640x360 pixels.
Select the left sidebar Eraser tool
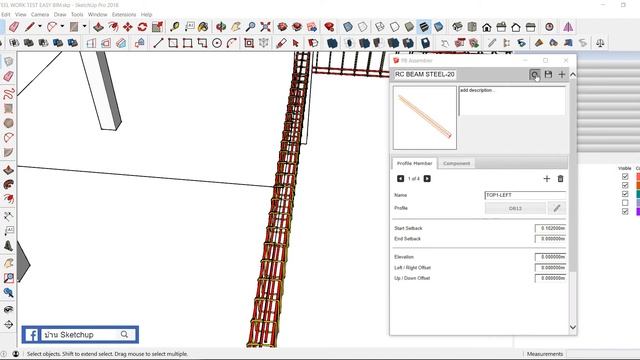(x=9, y=76)
